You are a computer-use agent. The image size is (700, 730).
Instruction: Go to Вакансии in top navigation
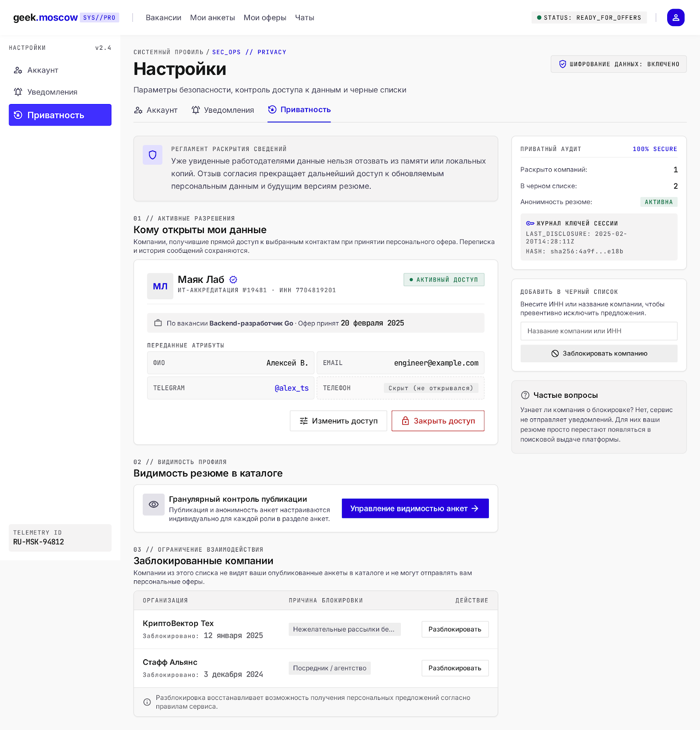pyautogui.click(x=163, y=17)
